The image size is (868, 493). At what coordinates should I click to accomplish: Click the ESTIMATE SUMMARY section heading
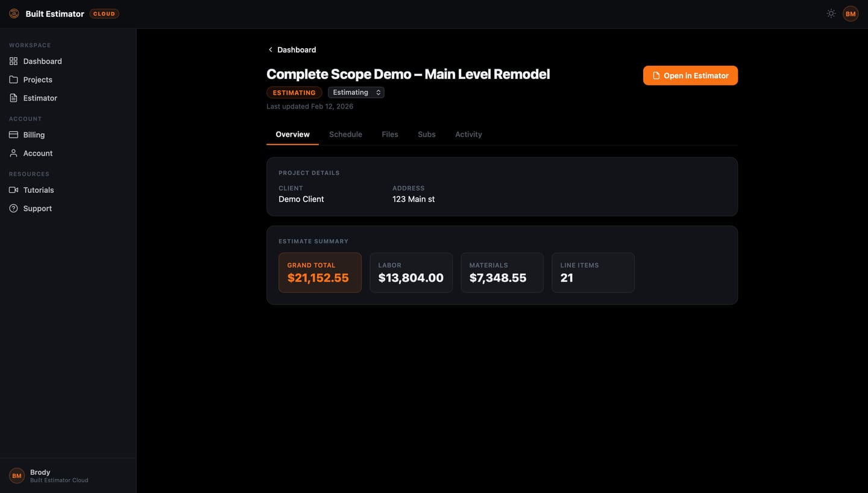point(313,242)
